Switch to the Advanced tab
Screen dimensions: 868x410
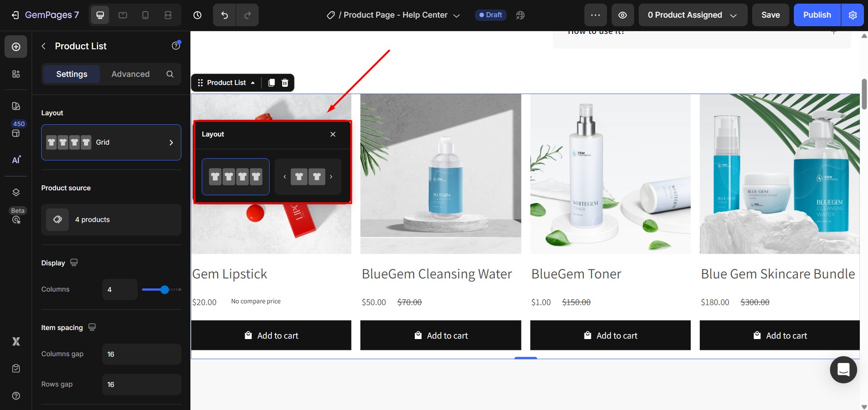pyautogui.click(x=130, y=74)
